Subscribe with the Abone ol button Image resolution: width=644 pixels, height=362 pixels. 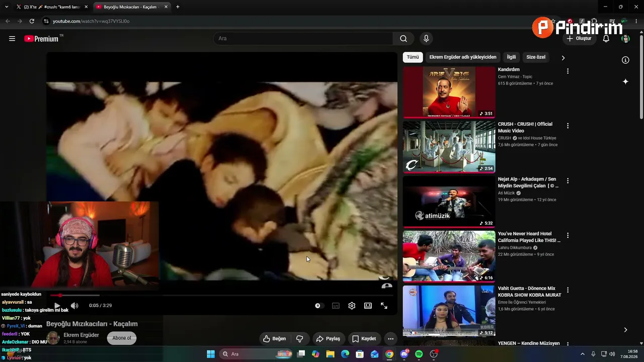point(122,338)
